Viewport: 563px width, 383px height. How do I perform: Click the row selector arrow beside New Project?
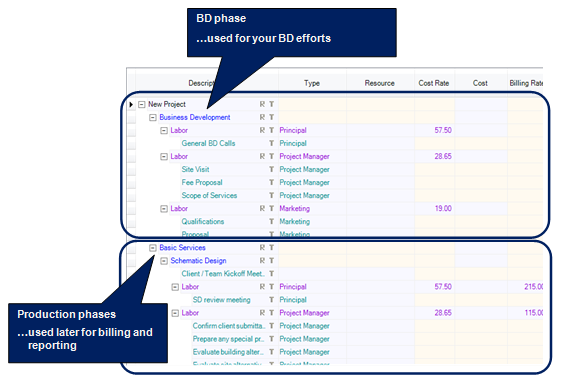tap(131, 104)
